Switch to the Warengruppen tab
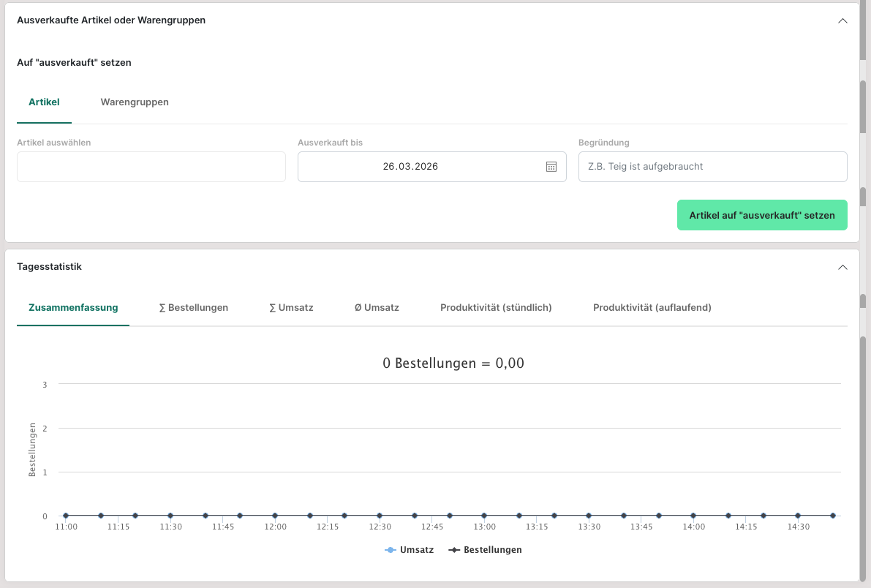The height and width of the screenshot is (588, 871). pyautogui.click(x=135, y=102)
